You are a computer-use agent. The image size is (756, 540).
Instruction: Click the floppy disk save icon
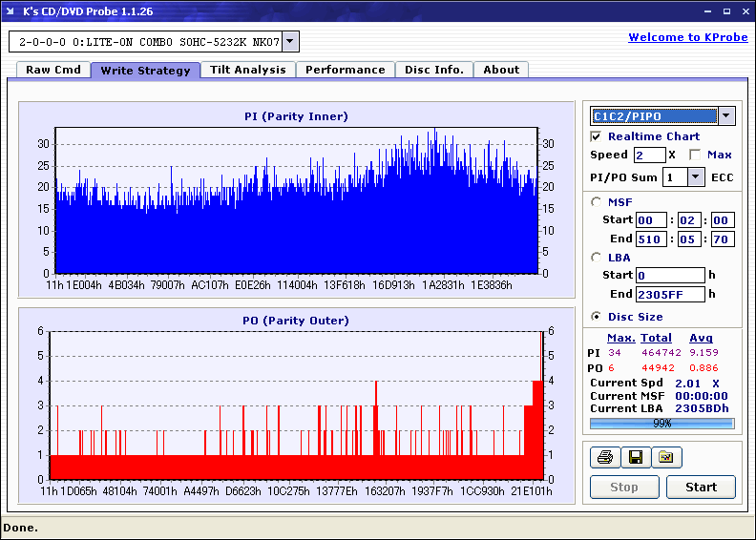tap(635, 458)
